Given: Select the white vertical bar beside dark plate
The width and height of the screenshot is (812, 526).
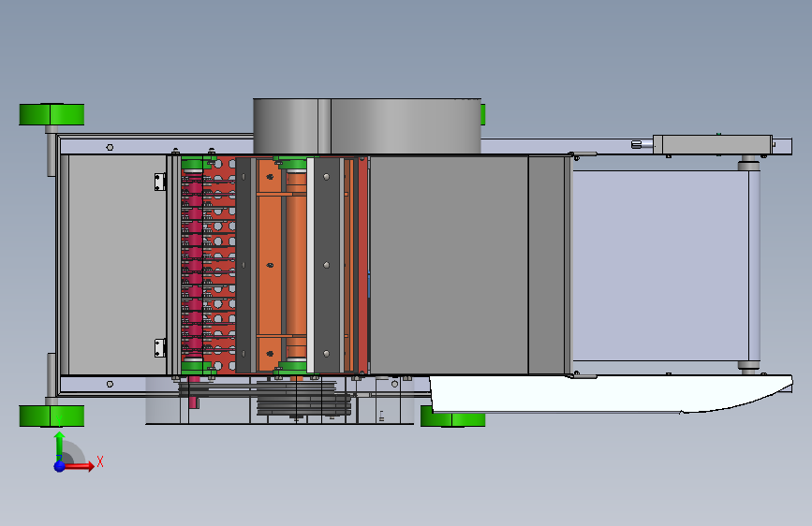Looking at the screenshot, I should pos(310,265).
